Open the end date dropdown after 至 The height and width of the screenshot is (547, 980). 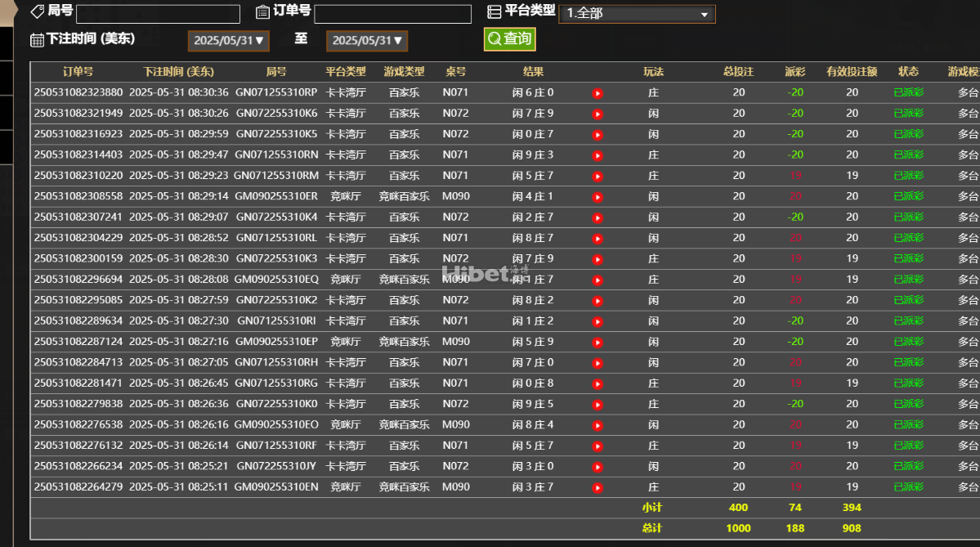(x=366, y=39)
